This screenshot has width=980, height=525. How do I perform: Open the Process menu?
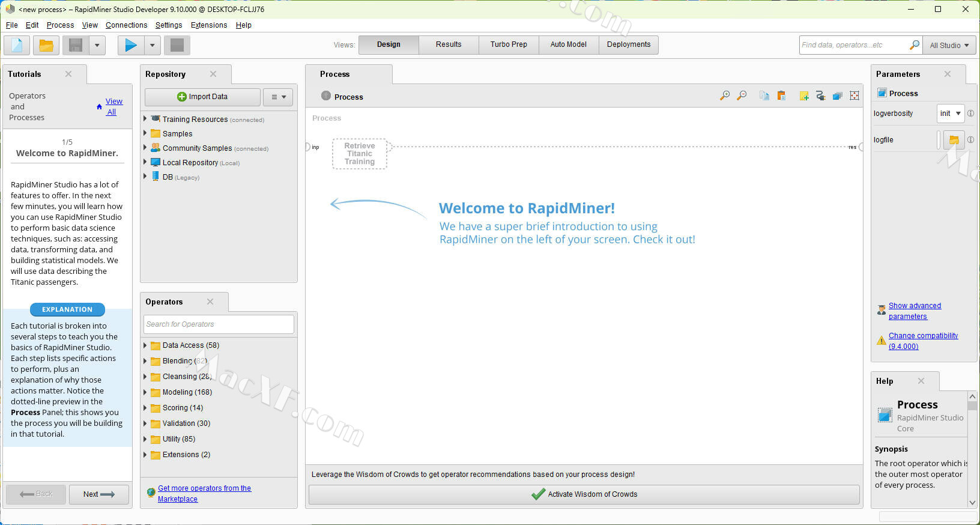[60, 25]
